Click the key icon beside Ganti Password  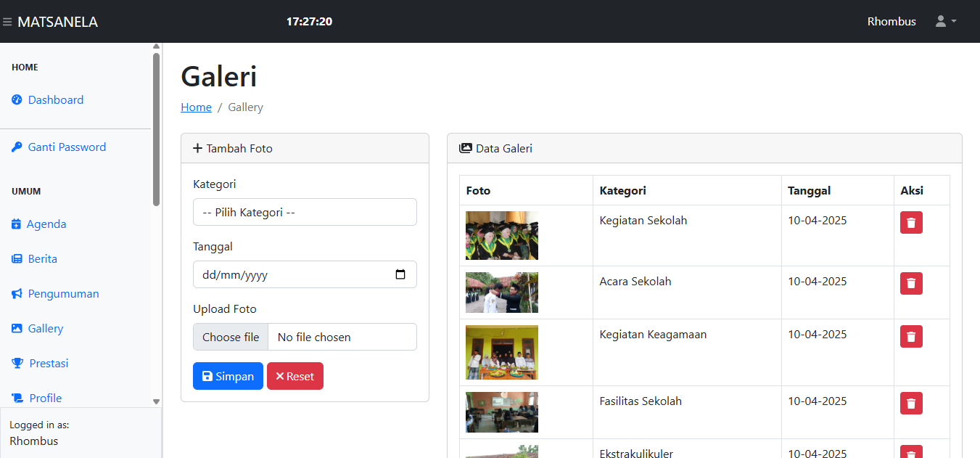[17, 147]
